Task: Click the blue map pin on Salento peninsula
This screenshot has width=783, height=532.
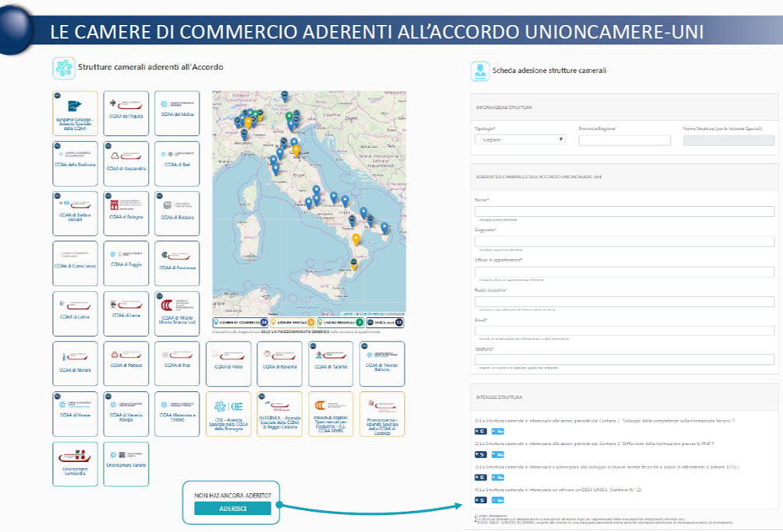Action: [384, 228]
